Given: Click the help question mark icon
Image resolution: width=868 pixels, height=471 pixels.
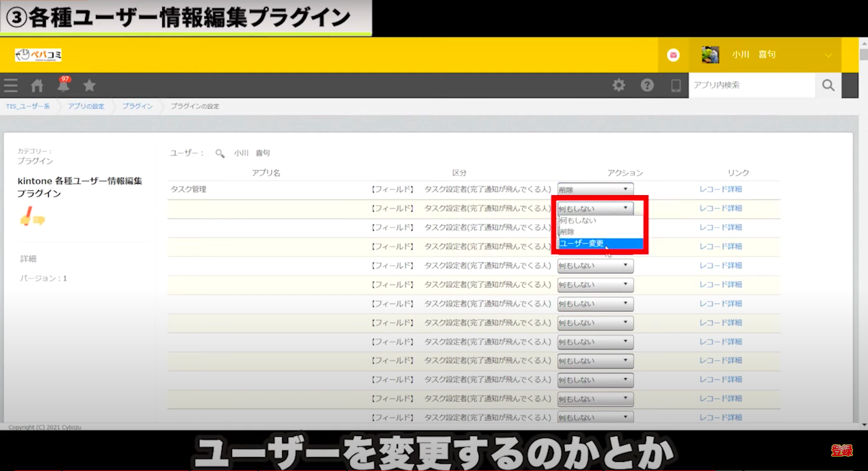Looking at the screenshot, I should pos(647,86).
